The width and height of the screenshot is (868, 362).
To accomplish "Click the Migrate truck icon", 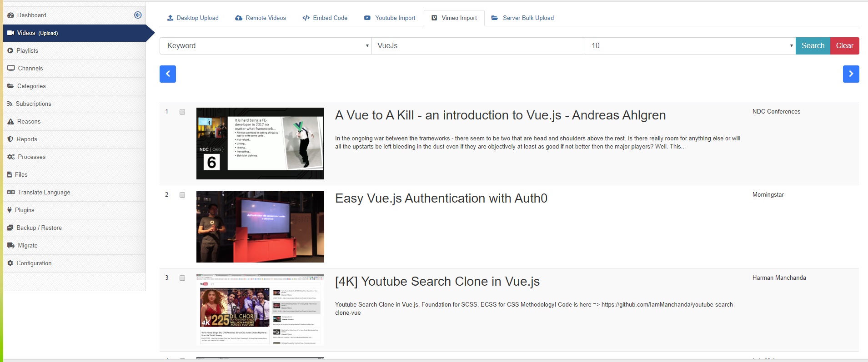I will tap(11, 245).
